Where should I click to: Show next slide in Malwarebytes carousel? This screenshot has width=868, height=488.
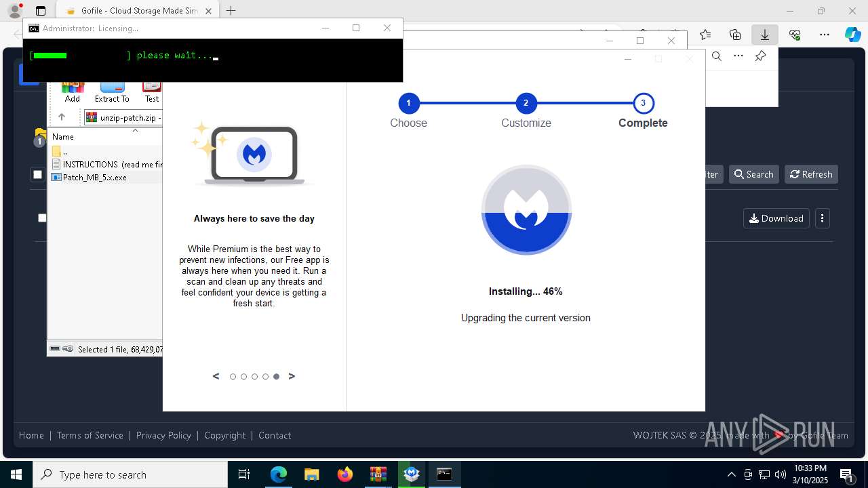point(292,376)
